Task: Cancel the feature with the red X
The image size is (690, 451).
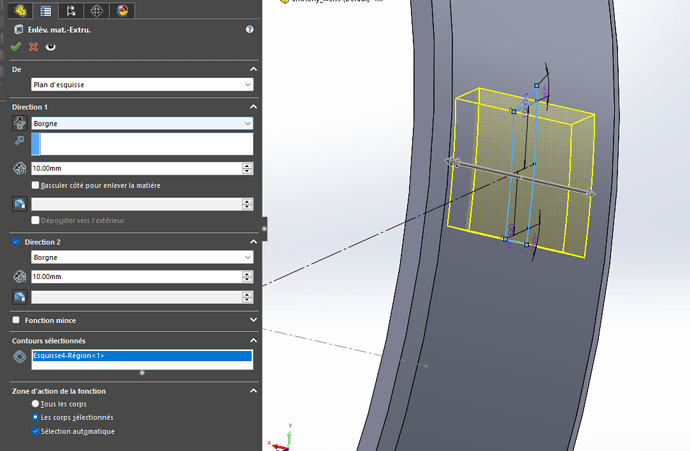Action: (x=33, y=47)
